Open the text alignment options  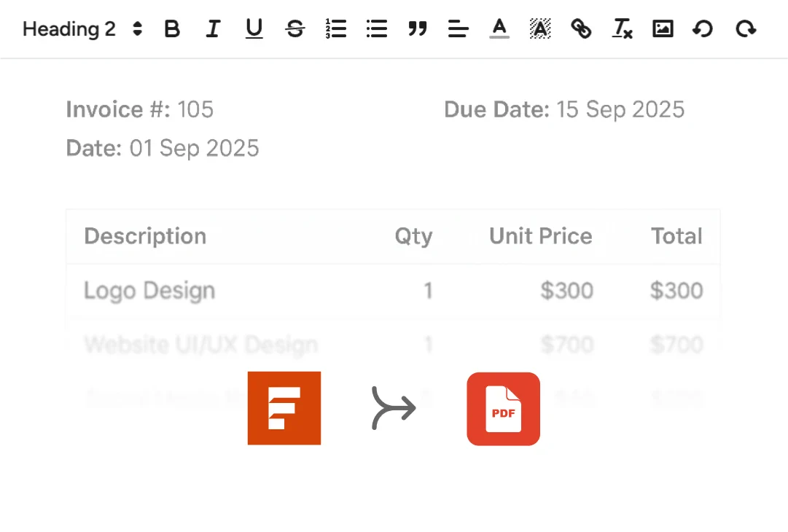[x=459, y=29]
